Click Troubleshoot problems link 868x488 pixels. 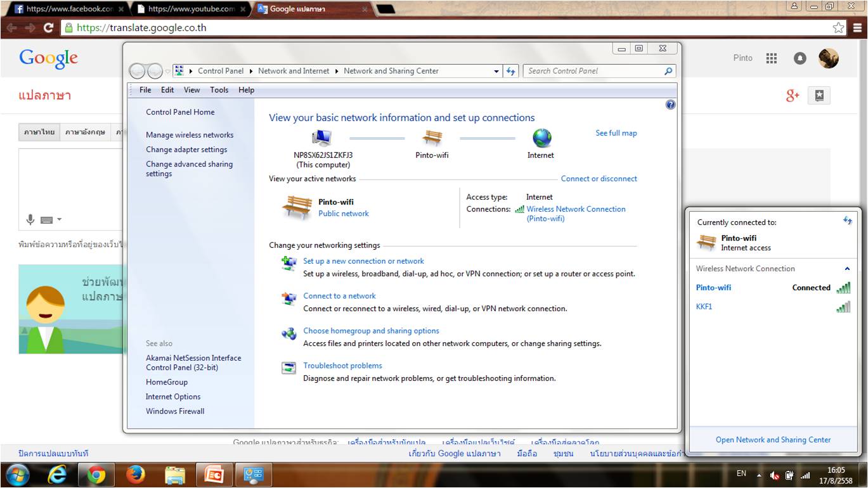pos(342,366)
